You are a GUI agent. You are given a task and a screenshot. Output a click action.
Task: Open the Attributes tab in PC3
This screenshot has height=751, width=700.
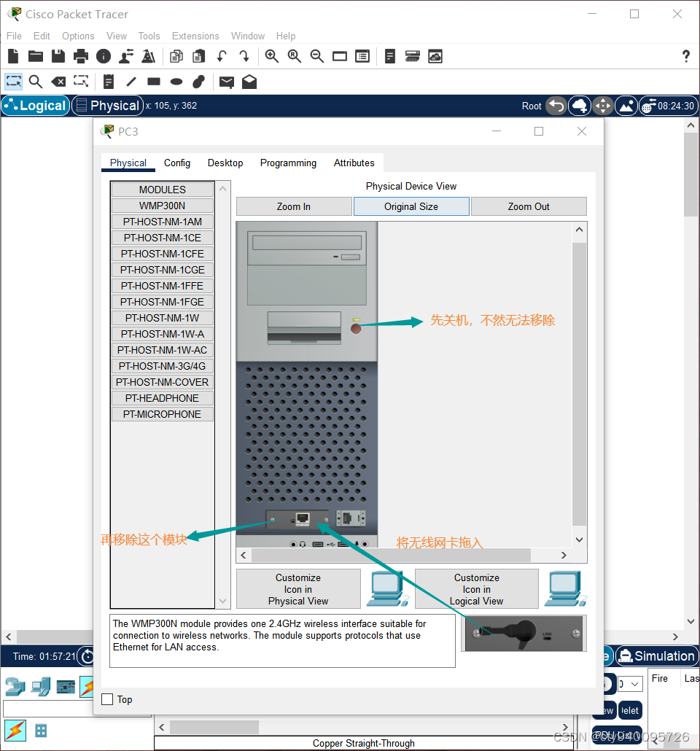(x=354, y=163)
